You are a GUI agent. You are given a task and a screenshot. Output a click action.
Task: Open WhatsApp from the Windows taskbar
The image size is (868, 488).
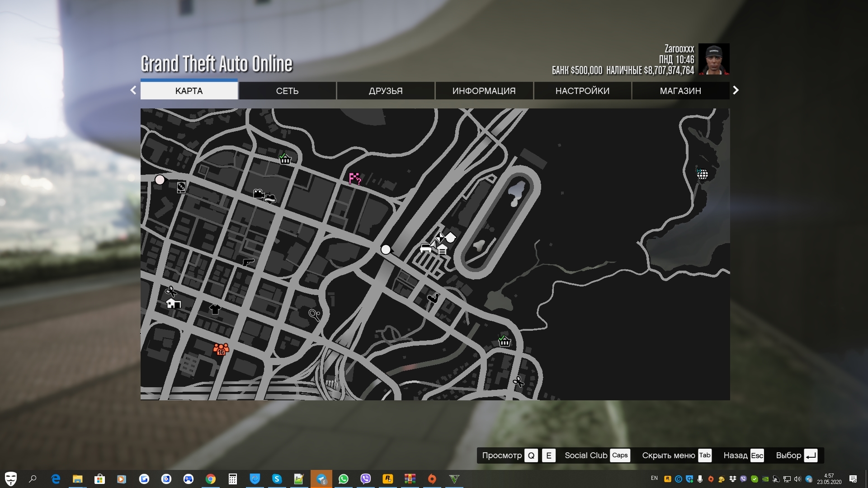(344, 479)
